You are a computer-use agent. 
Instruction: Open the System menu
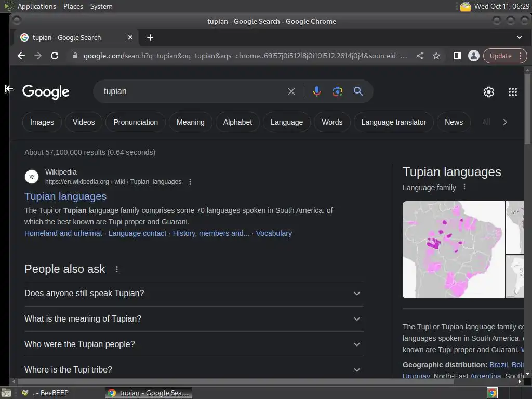click(101, 6)
